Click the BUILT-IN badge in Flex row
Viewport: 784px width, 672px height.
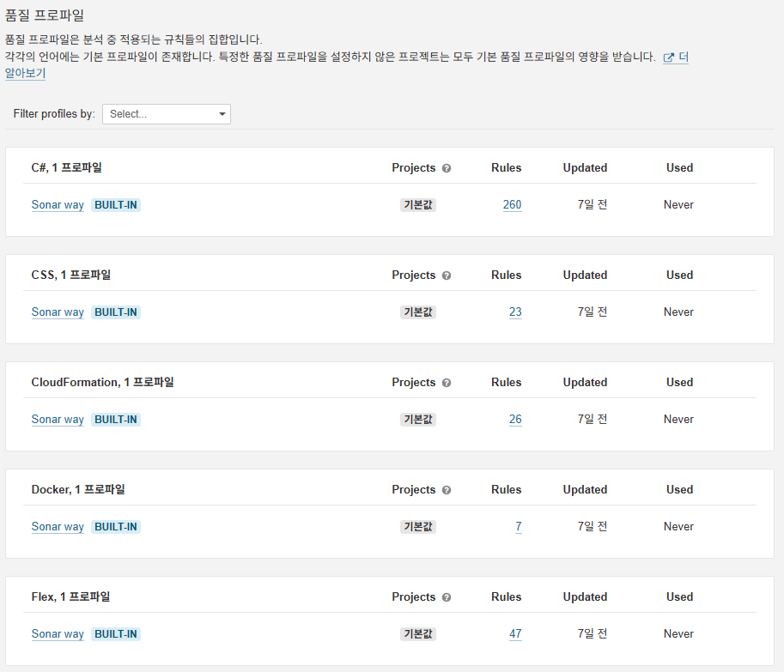(x=116, y=634)
